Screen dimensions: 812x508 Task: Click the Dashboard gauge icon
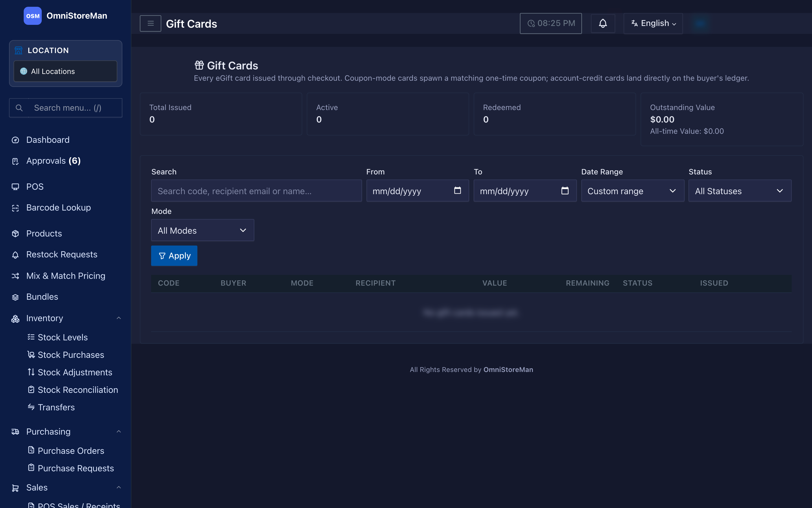coord(16,140)
